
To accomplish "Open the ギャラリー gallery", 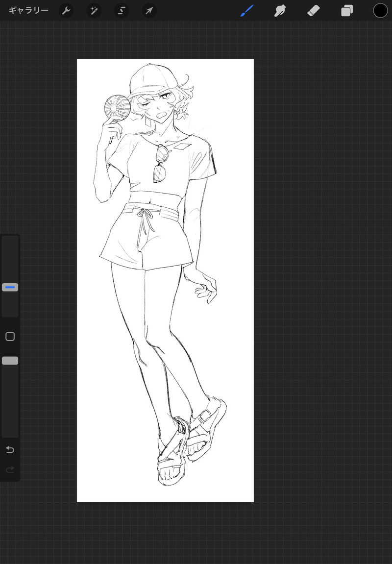I will (28, 10).
